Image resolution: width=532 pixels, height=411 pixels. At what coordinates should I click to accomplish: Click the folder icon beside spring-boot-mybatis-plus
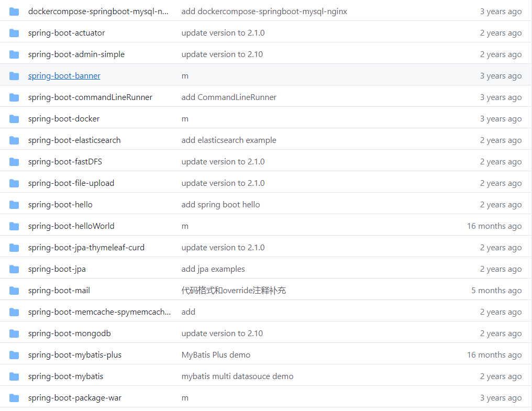tap(14, 355)
